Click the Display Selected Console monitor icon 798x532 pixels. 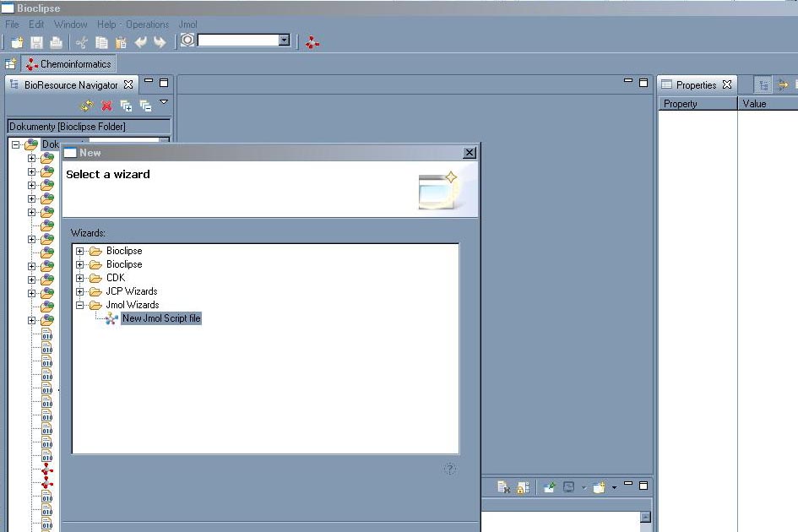(x=569, y=487)
